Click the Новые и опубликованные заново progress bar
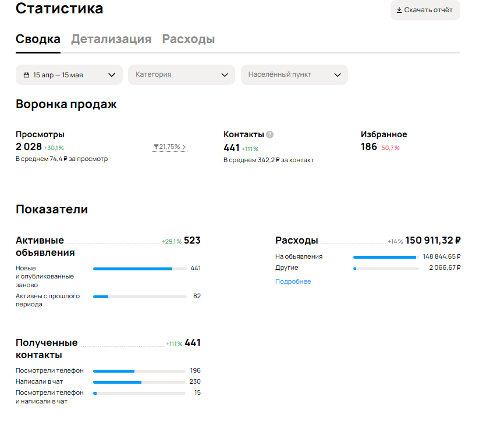Viewport: 504px width, 443px height. 140,269
